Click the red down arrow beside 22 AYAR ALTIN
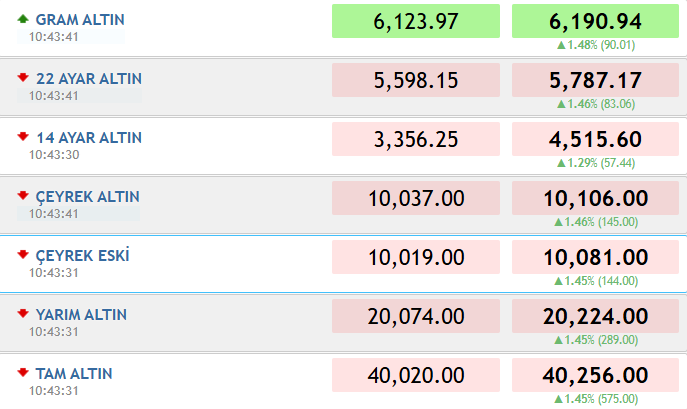 23,78
